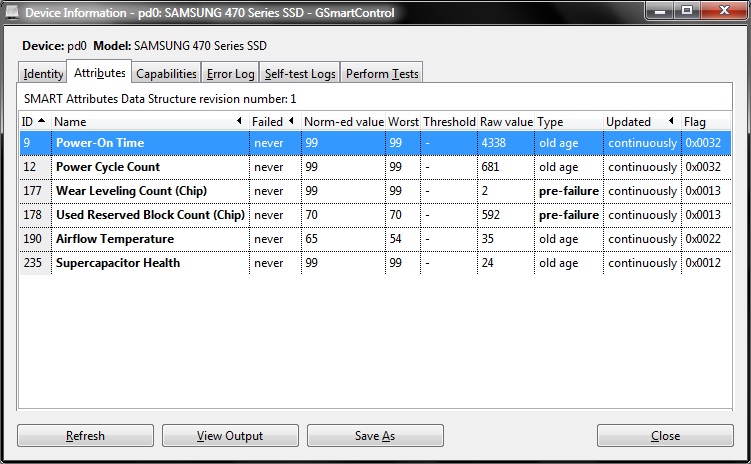751x464 pixels.
Task: Click raw value 592 cell
Action: tap(506, 215)
